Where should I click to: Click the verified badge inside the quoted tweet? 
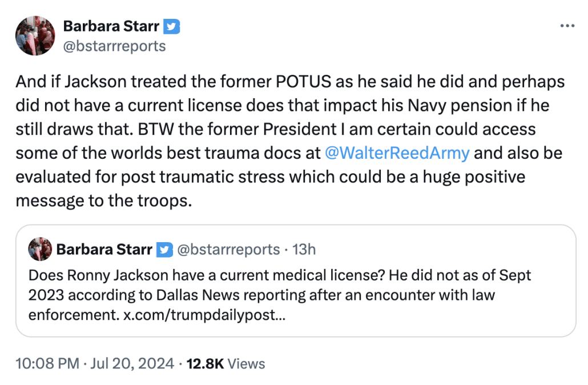(x=164, y=250)
